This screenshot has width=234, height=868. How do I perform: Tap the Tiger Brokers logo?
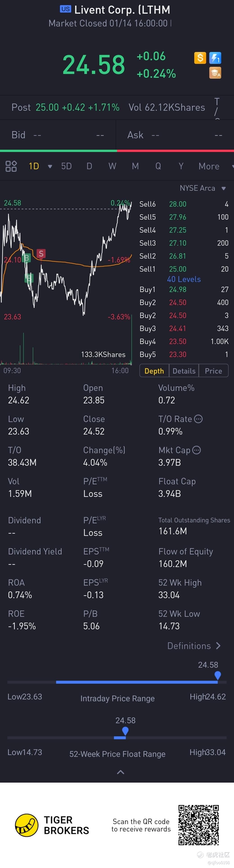(27, 825)
